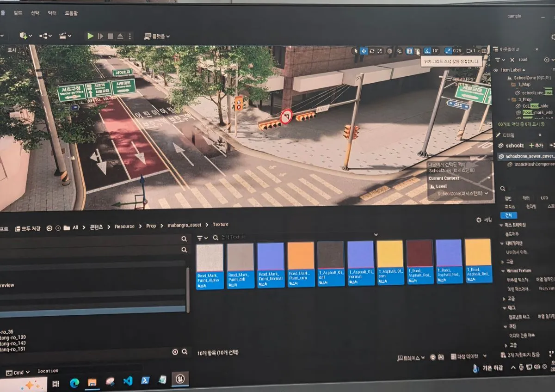Click the asset filter icon beside search Texture
555x392 pixels.
pyautogui.click(x=202, y=238)
